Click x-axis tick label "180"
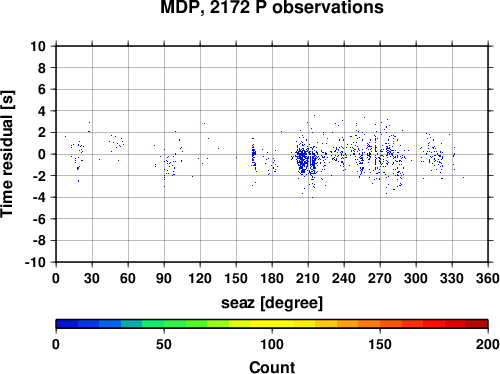The width and height of the screenshot is (500, 374). [272, 278]
